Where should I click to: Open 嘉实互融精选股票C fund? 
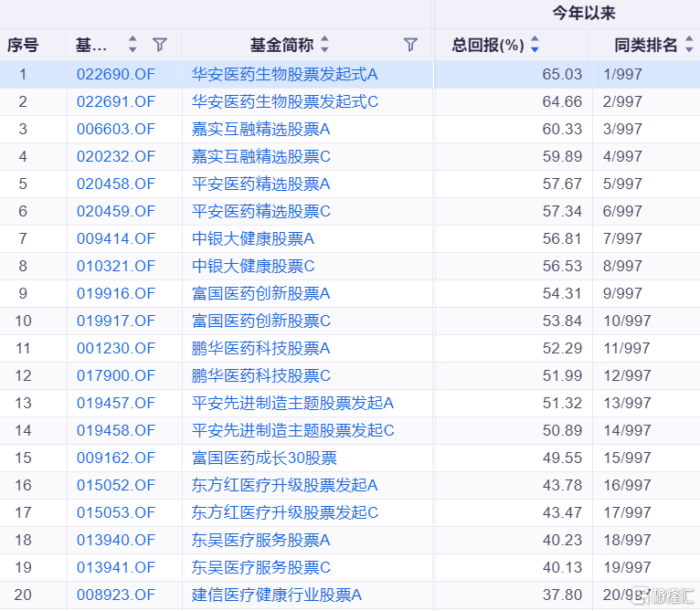click(261, 156)
